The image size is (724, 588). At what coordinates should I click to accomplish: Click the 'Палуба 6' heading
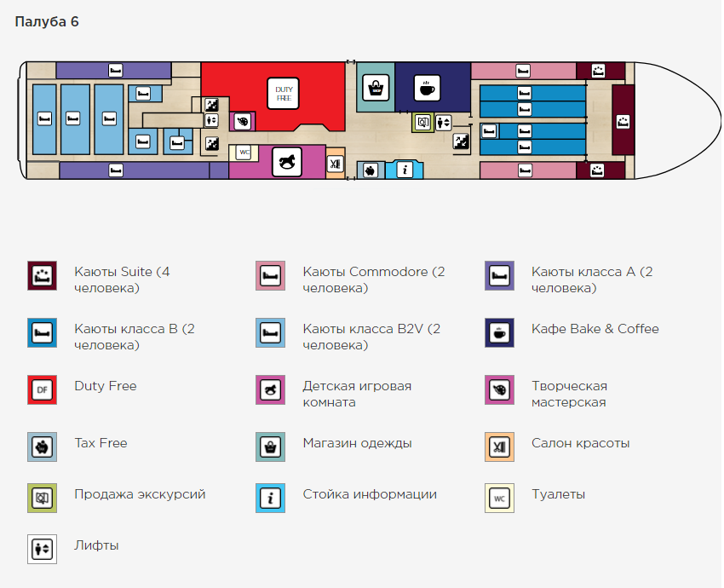point(47,22)
